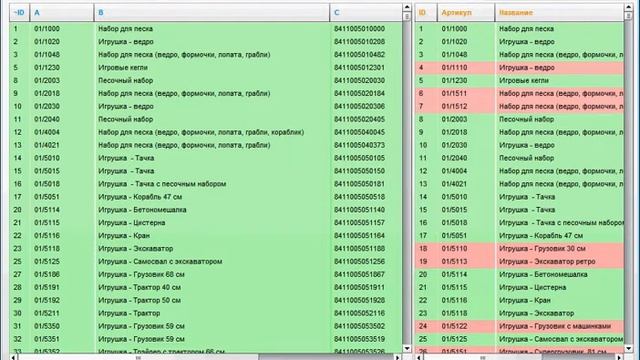Select left cell 01/5211
The width and height of the screenshot is (640, 360).
[x=47, y=313]
